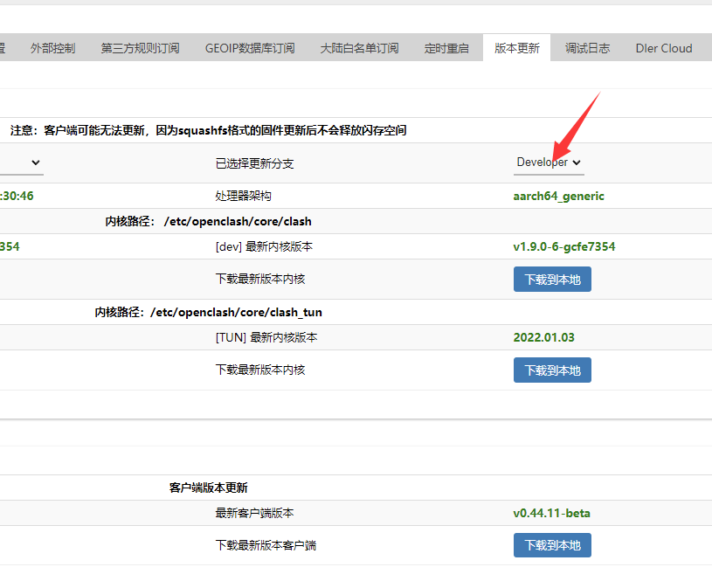This screenshot has width=712, height=588.
Task: Click the v0.44.11-beta client version text
Action: tap(552, 513)
